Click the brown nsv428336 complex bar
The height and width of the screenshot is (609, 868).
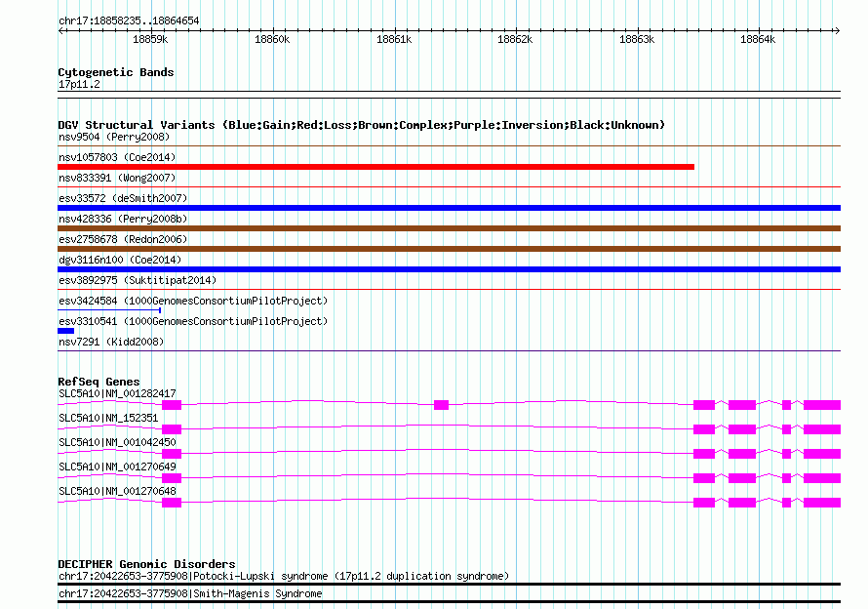(x=449, y=228)
